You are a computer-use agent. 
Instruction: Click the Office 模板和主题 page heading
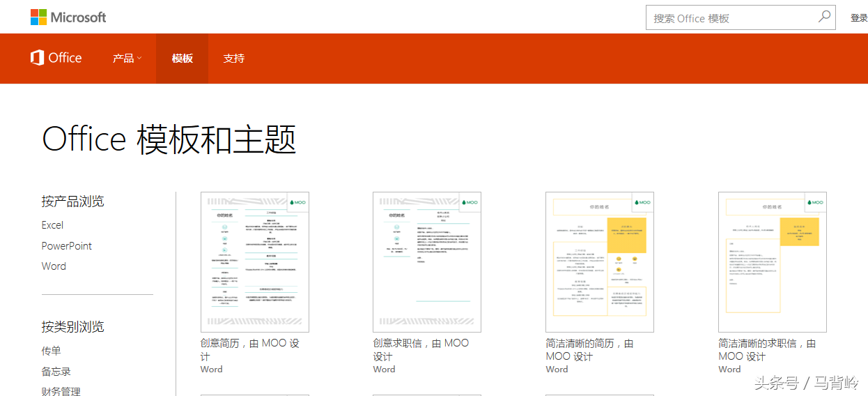point(169,139)
